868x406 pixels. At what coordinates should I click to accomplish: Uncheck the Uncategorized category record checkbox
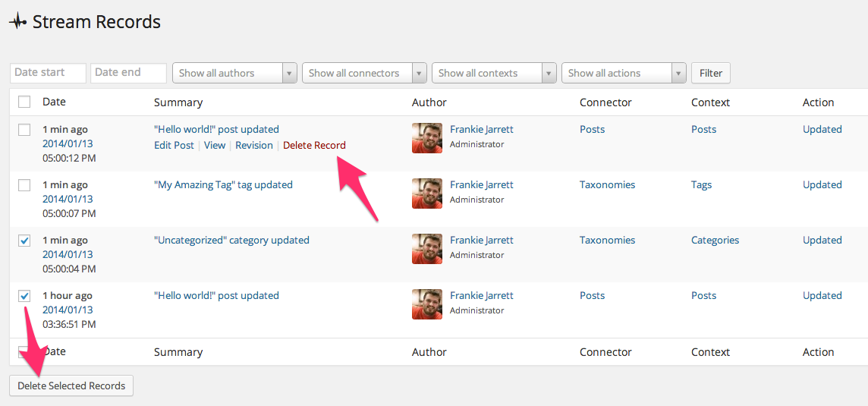[x=24, y=241]
